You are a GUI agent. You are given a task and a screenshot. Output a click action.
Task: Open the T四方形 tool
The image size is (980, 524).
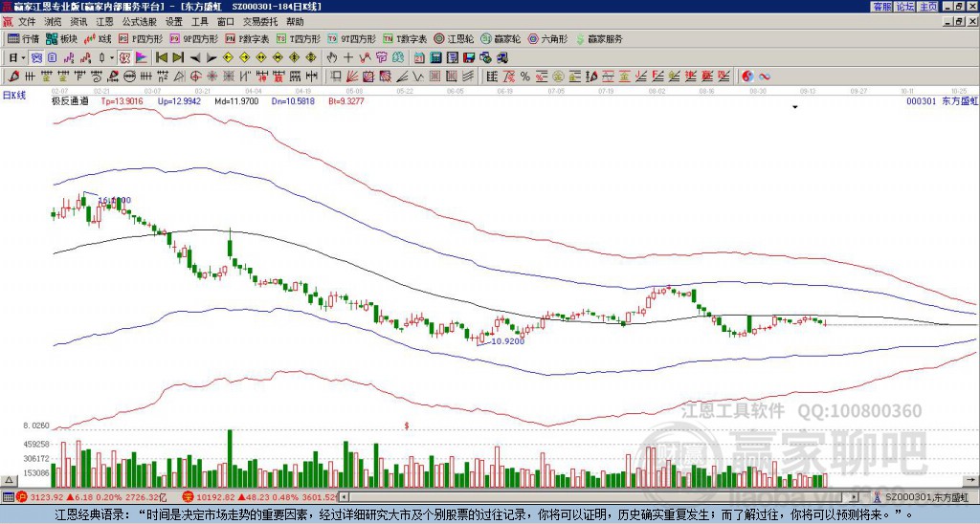299,38
